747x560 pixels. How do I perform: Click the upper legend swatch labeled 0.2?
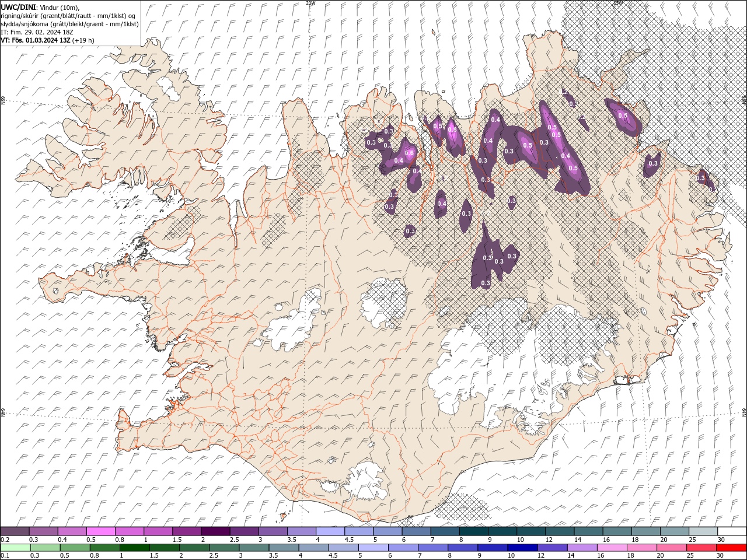tap(15, 531)
